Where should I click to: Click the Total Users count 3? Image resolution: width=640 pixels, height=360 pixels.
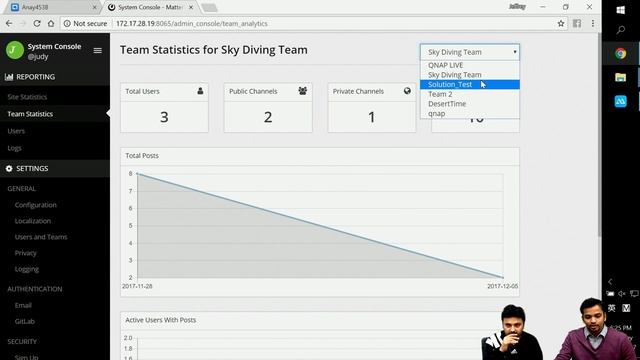coord(164,117)
